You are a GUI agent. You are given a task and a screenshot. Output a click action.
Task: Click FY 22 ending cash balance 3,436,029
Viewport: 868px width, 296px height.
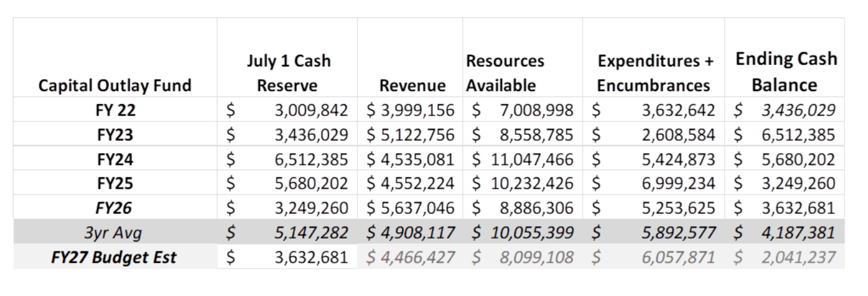pyautogui.click(x=799, y=110)
